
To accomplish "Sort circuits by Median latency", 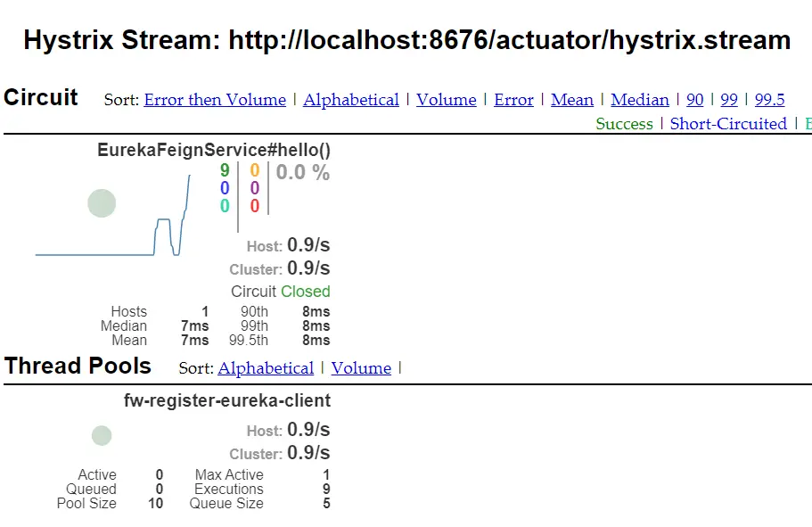I will (x=640, y=100).
